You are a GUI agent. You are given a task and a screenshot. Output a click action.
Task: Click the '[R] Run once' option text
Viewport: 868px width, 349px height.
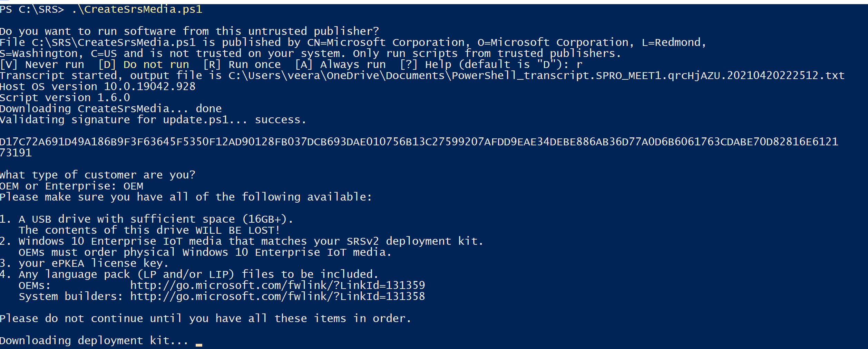(242, 65)
